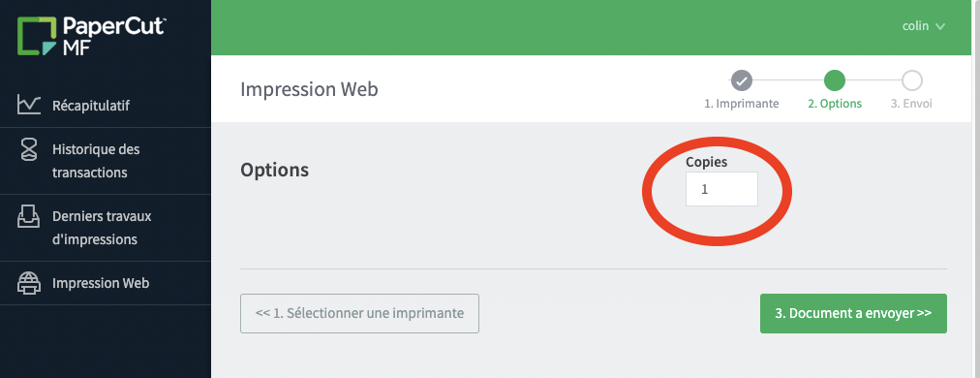The height and width of the screenshot is (378, 980).
Task: Open the Récapitulatif chart icon
Action: pyautogui.click(x=29, y=105)
